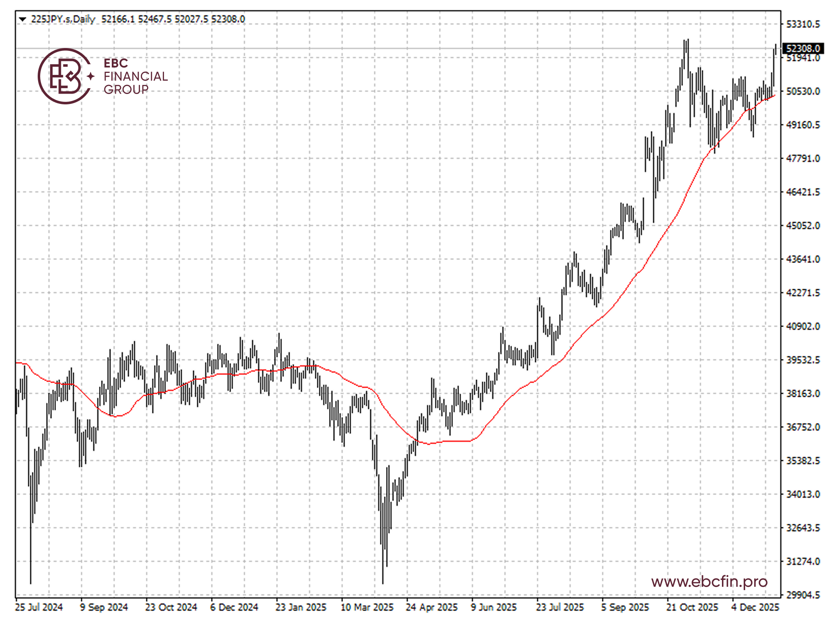840x627 pixels.
Task: Click the EBC Financial Group text
Action: pos(135,76)
